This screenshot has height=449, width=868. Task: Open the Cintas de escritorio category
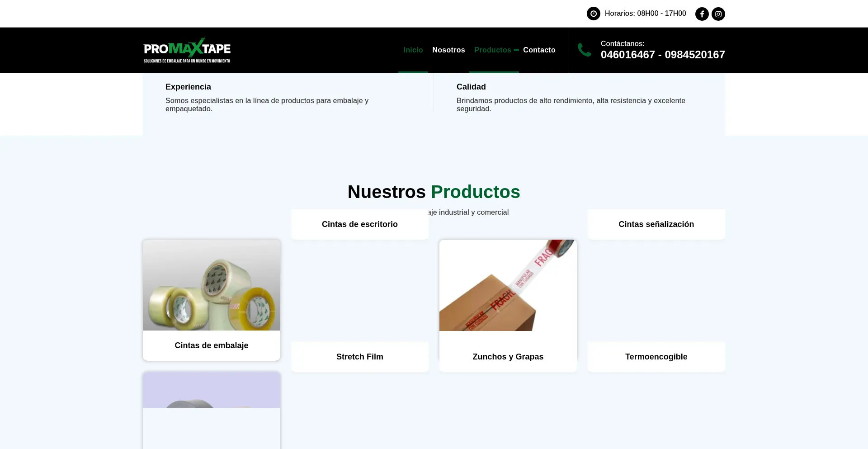(x=359, y=224)
